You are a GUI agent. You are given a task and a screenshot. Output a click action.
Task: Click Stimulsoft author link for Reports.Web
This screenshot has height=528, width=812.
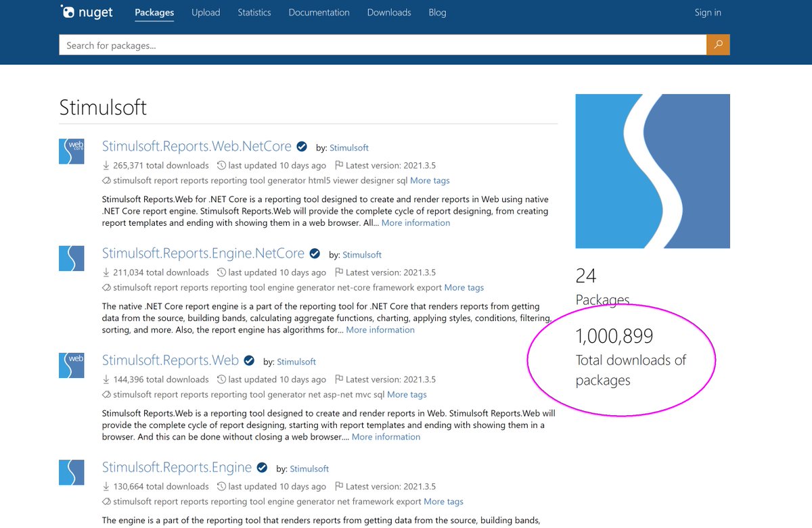[296, 362]
